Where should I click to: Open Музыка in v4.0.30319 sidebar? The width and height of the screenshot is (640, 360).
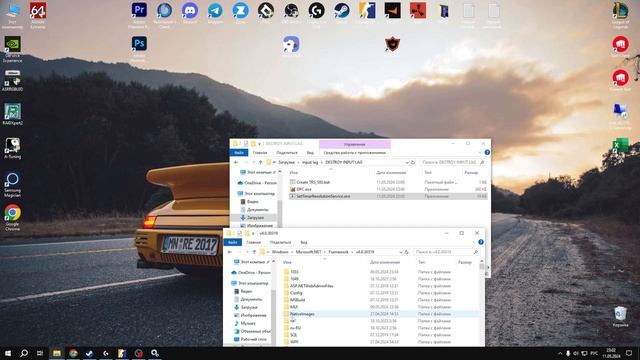247,323
